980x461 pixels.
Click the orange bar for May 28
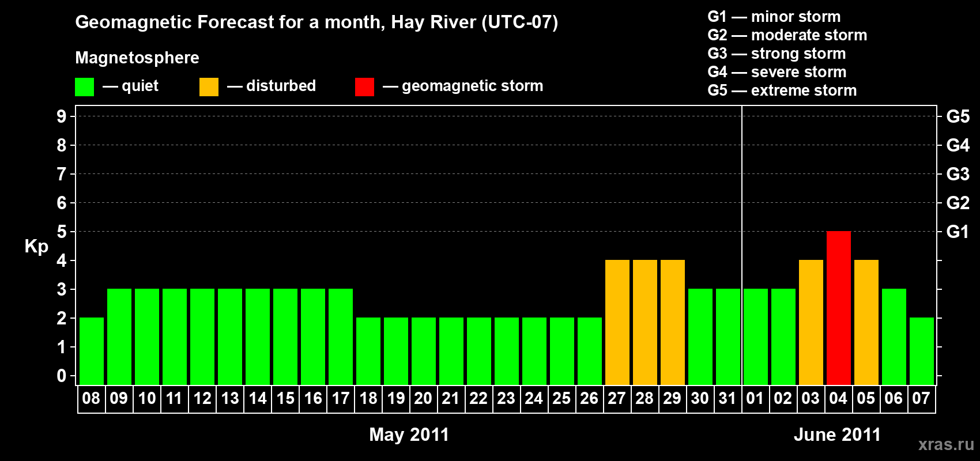tap(644, 322)
